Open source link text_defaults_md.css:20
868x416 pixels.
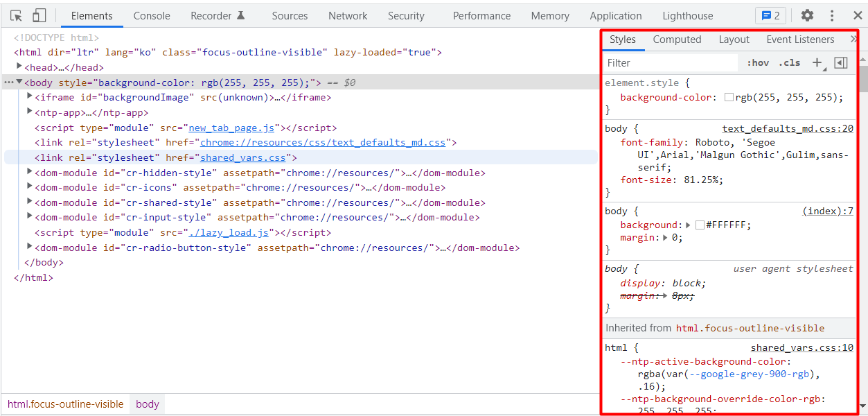[x=788, y=128]
